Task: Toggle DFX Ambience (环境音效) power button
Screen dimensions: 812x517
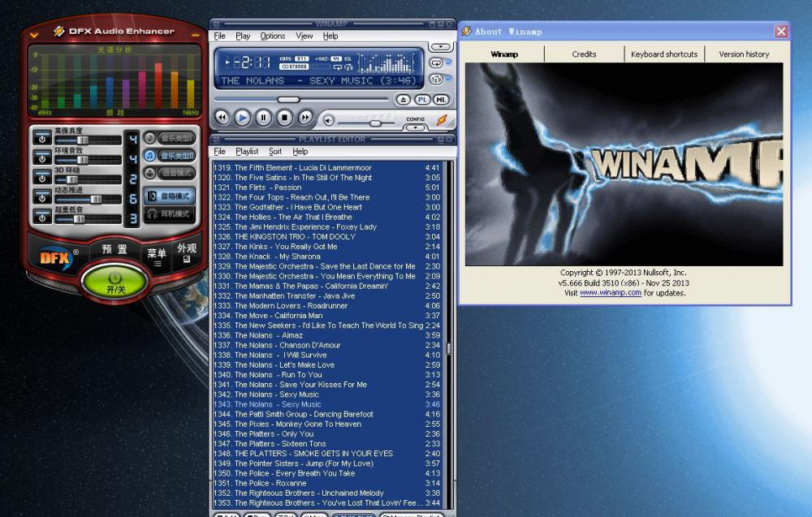Action: pyautogui.click(x=42, y=157)
